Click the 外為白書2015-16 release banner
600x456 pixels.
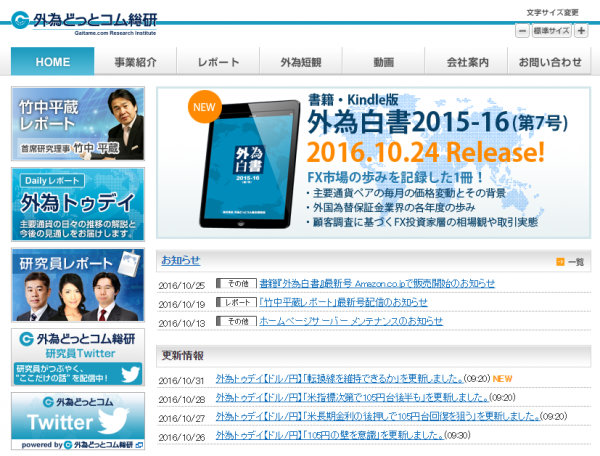click(x=373, y=163)
